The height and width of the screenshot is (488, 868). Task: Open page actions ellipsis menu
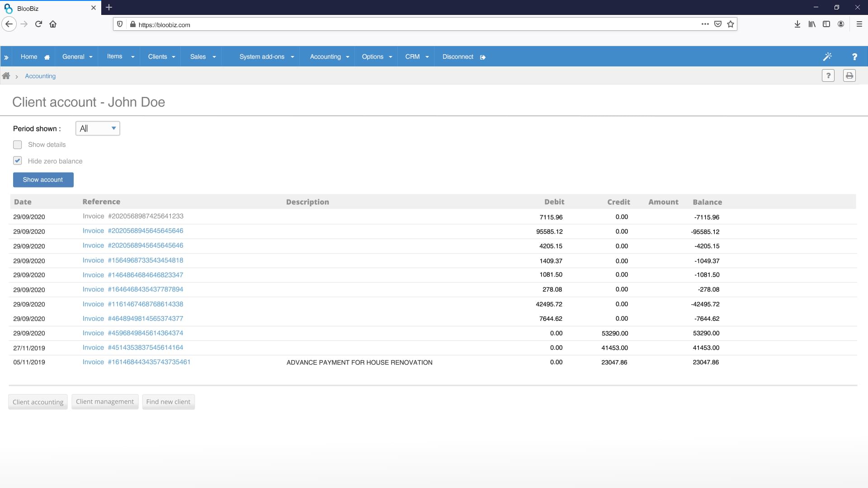[705, 24]
